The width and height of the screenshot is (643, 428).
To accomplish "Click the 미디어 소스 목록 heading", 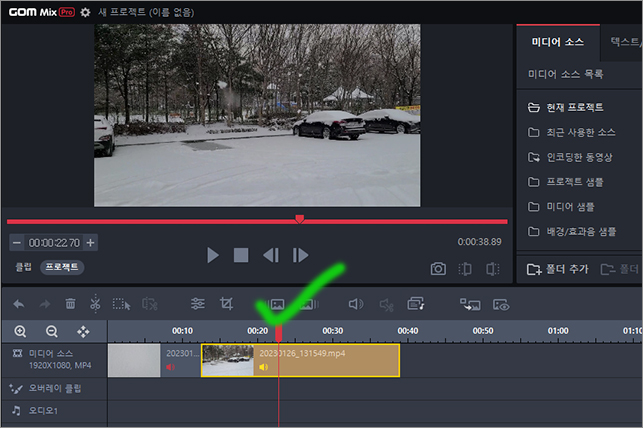I will click(565, 74).
